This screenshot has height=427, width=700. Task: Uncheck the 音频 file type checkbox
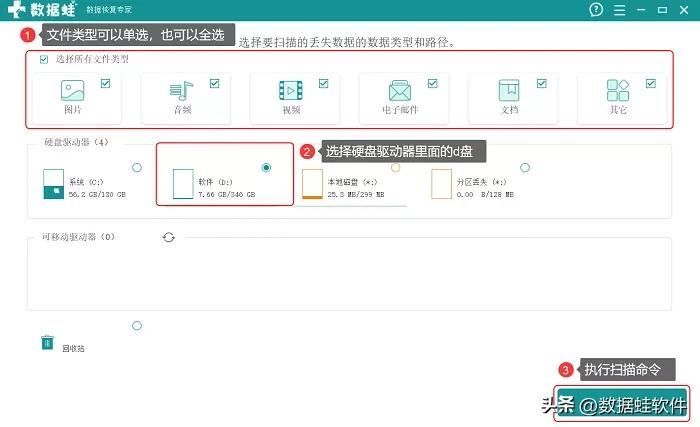pyautogui.click(x=214, y=84)
